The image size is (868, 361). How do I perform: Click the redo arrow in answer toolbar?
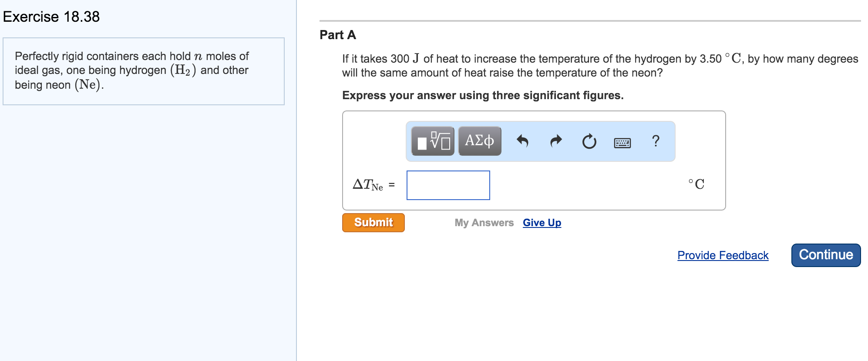point(556,141)
